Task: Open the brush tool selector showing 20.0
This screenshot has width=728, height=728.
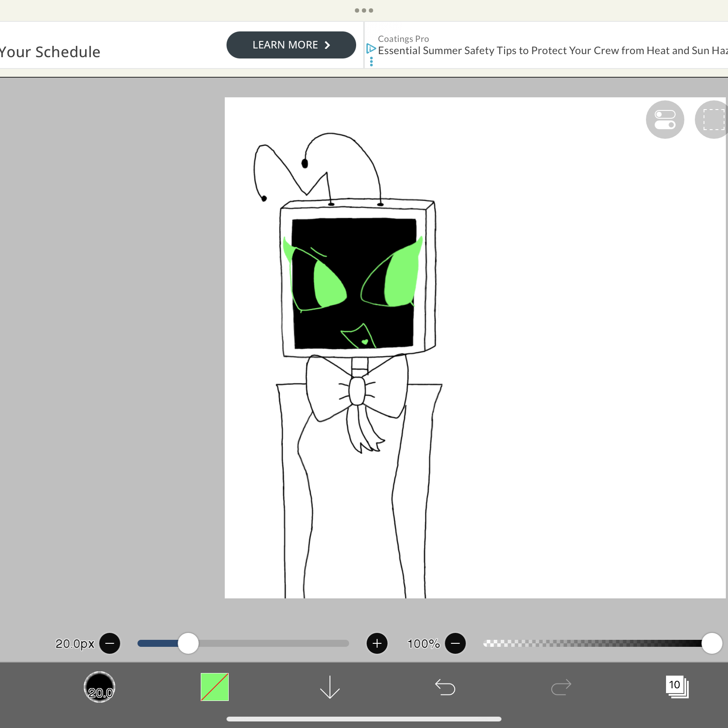Action: [x=100, y=687]
